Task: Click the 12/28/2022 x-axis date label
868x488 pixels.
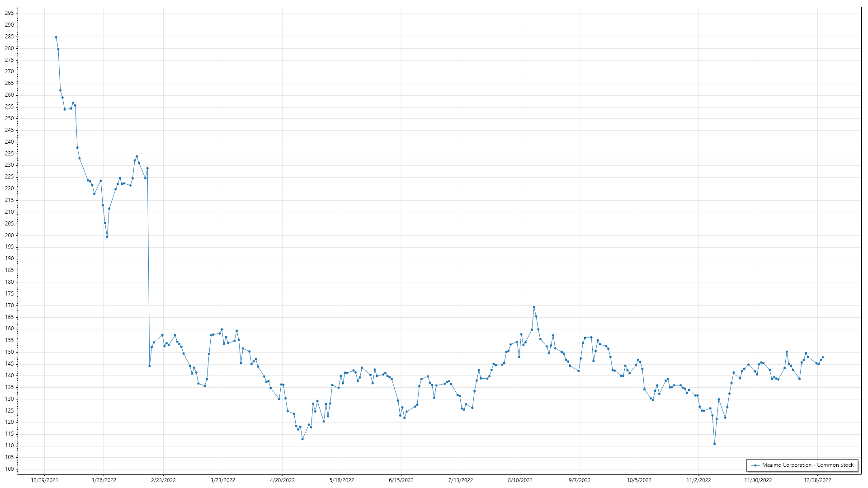Action: [817, 480]
